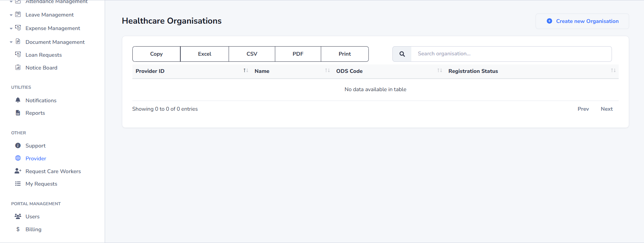Click the search magnifier icon
This screenshot has width=644, height=243.
pyautogui.click(x=402, y=54)
